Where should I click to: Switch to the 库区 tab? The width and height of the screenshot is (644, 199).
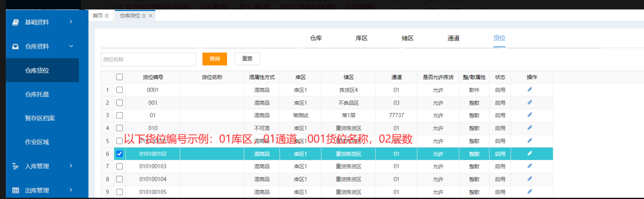point(361,38)
